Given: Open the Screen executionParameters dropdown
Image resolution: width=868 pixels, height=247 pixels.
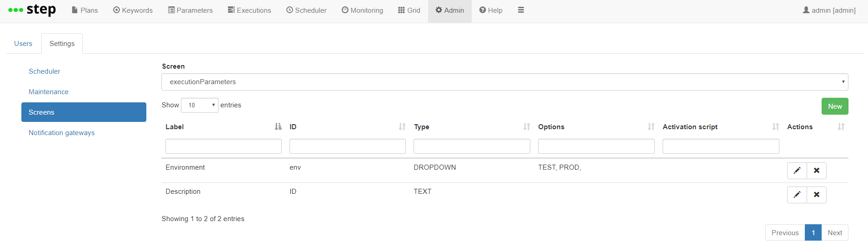Looking at the screenshot, I should coord(505,82).
